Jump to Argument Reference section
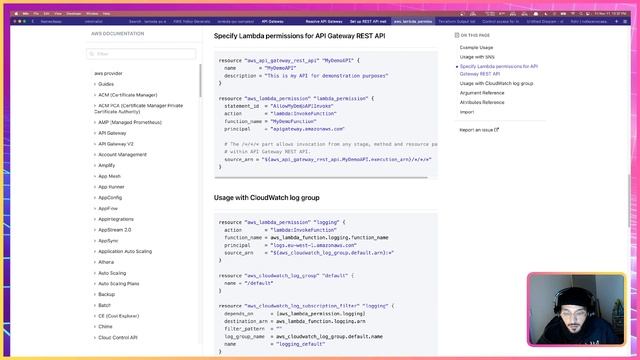This screenshot has height=360, width=640. [482, 93]
